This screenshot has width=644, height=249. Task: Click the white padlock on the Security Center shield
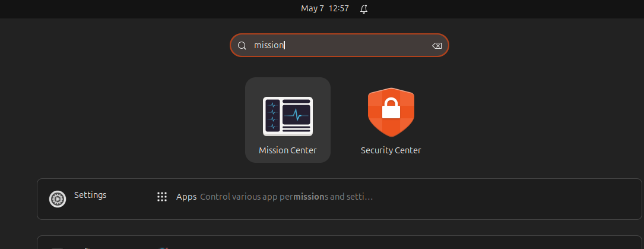391,108
